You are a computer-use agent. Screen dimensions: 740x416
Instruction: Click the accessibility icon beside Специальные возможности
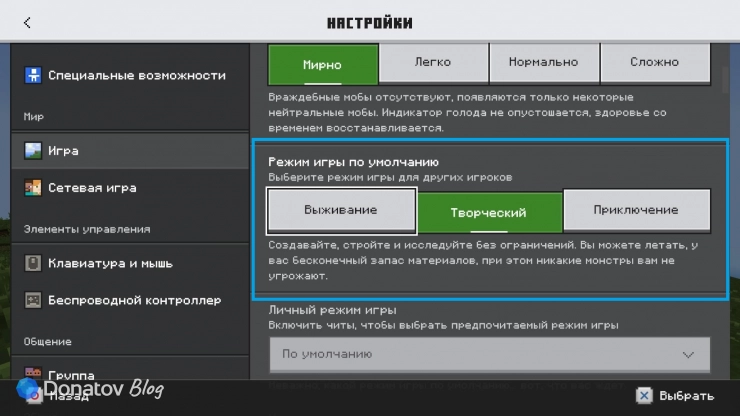[x=33, y=75]
